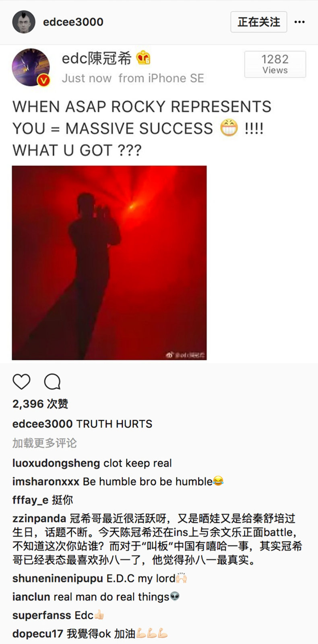The width and height of the screenshot is (318, 644).
Task: Open the three-dot more options menu
Action: click(x=299, y=22)
